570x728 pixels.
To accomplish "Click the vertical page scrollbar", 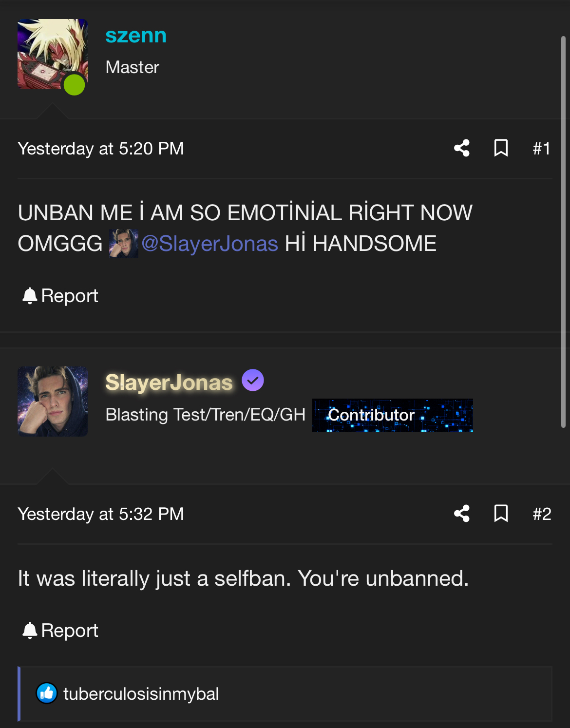I will click(x=563, y=232).
